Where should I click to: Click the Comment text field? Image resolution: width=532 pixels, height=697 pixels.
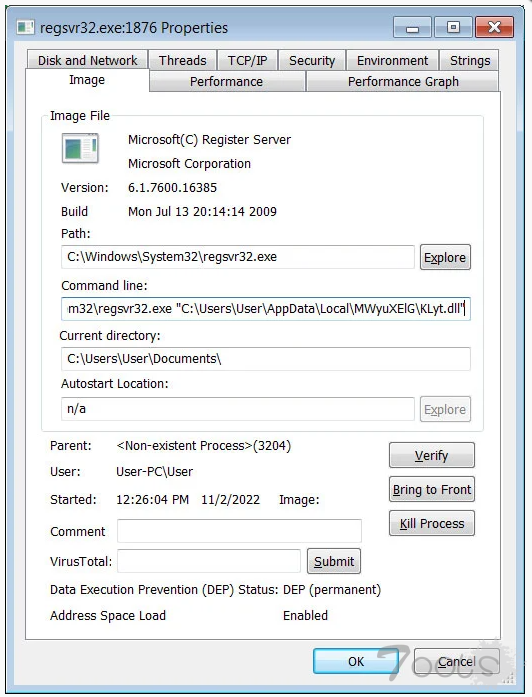click(x=239, y=531)
